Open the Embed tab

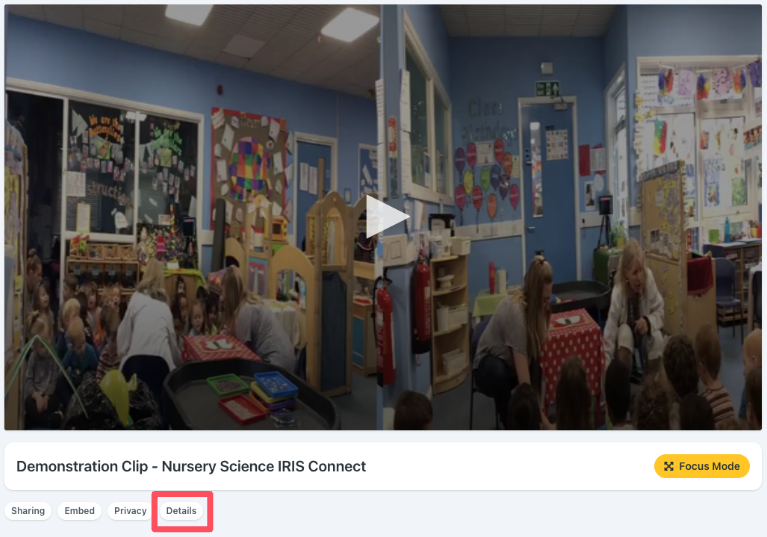pyautogui.click(x=79, y=511)
